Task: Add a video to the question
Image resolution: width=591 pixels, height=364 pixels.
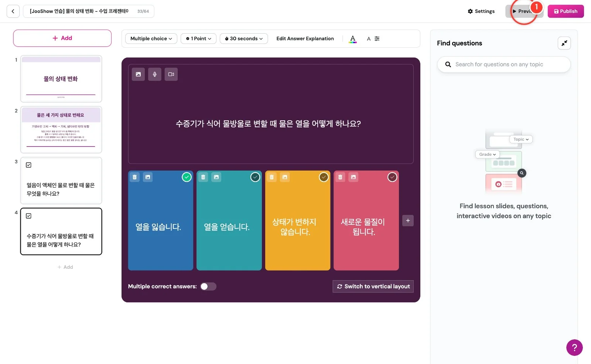Action: click(x=171, y=74)
